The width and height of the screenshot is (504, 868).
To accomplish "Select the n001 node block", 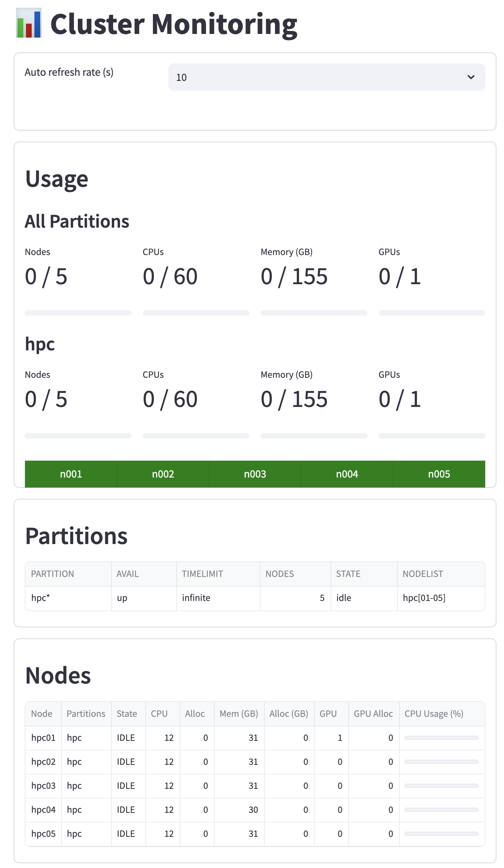I will pyautogui.click(x=71, y=474).
